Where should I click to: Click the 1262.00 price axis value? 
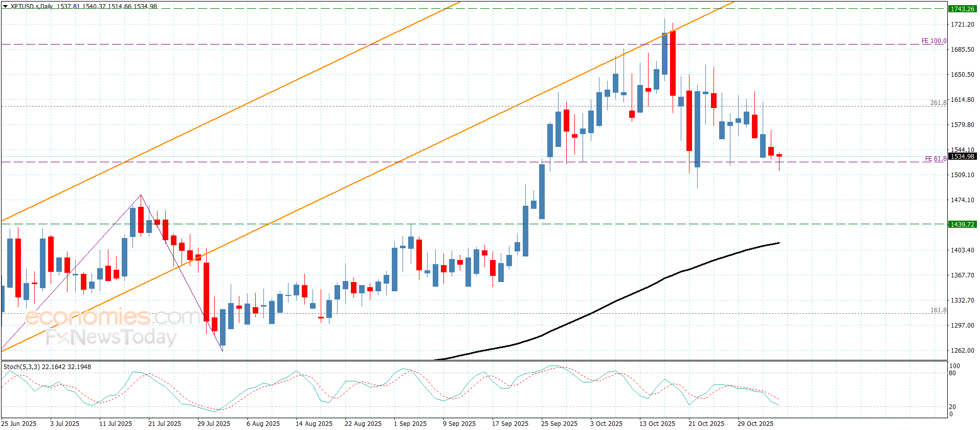click(962, 350)
